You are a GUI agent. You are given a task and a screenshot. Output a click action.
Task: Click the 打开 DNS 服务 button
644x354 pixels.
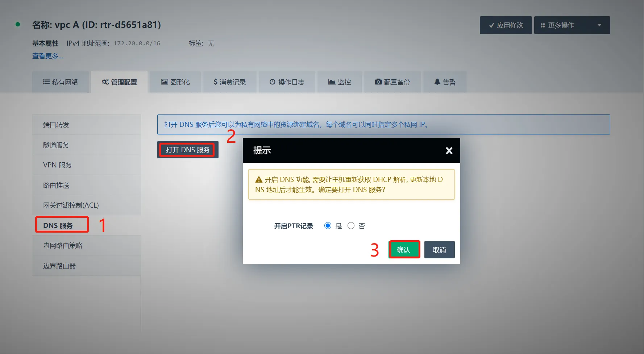188,150
